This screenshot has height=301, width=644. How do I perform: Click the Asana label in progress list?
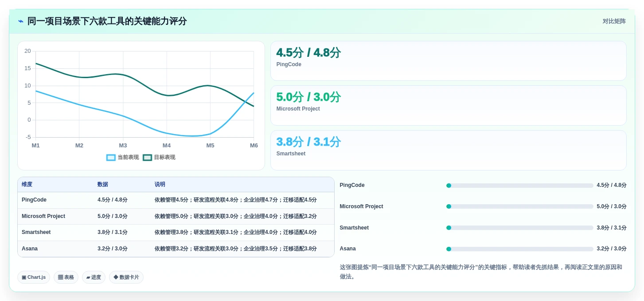pyautogui.click(x=348, y=249)
